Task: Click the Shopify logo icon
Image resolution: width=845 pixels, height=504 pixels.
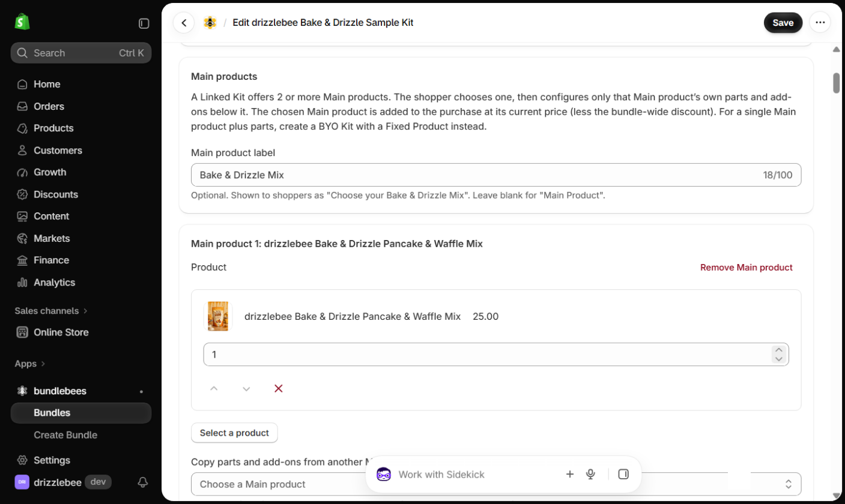Action: pos(22,22)
